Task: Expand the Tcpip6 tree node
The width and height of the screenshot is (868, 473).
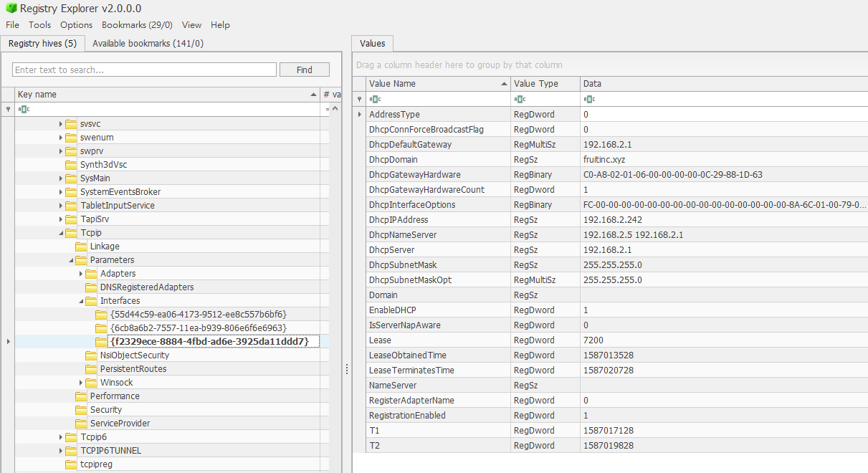Action: [x=61, y=437]
